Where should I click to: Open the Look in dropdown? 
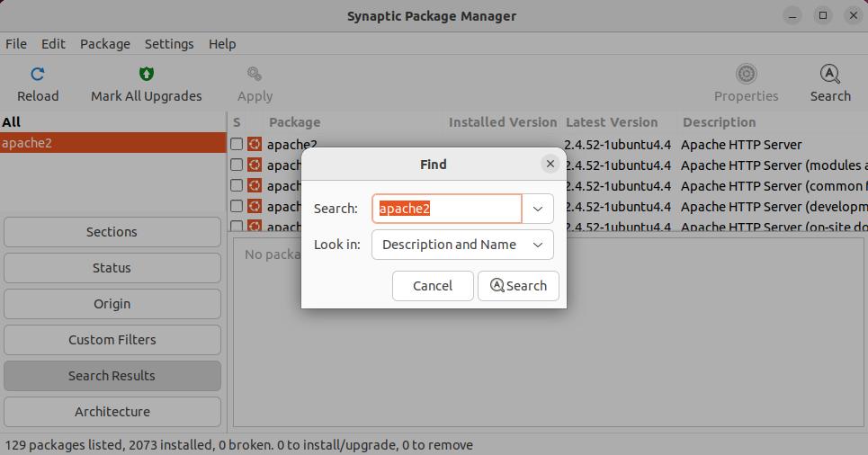point(462,245)
